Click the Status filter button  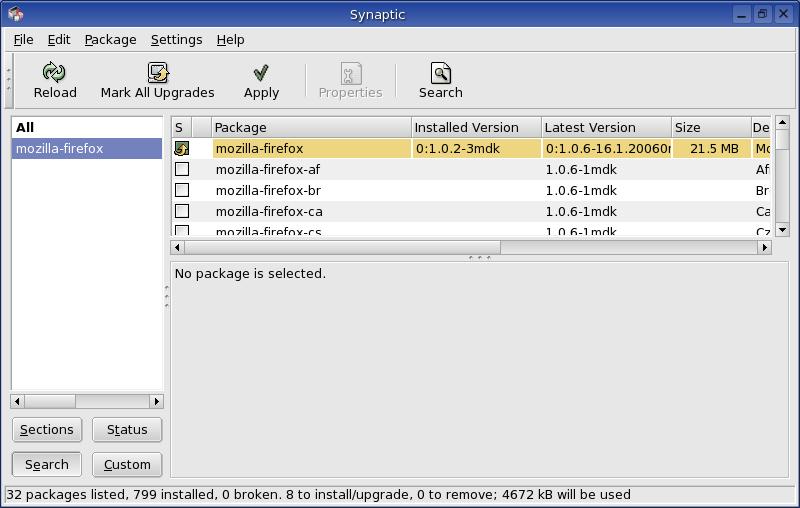[x=127, y=429]
